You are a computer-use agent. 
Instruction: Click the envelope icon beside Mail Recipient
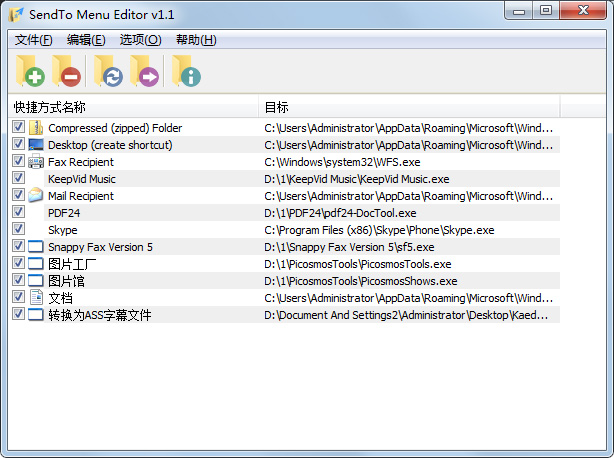click(x=36, y=195)
